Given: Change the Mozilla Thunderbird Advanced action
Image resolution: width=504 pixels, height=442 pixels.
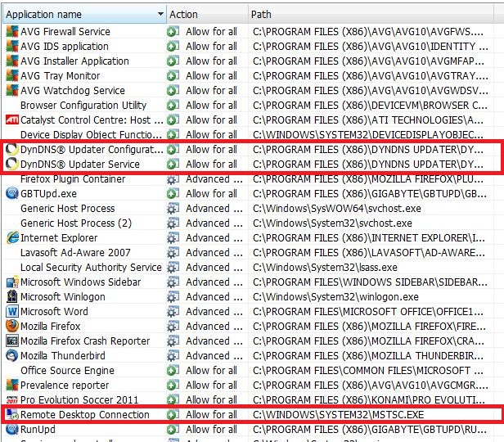Looking at the screenshot, I should [x=214, y=356].
